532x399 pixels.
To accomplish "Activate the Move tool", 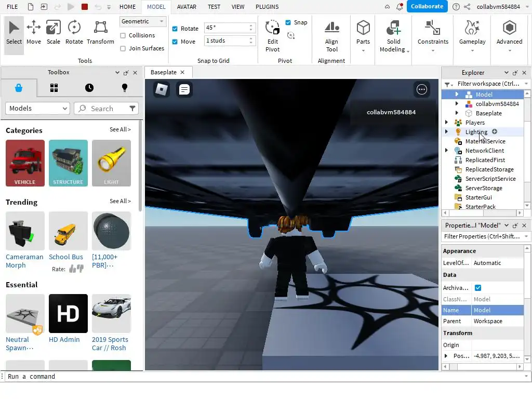I will click(34, 33).
